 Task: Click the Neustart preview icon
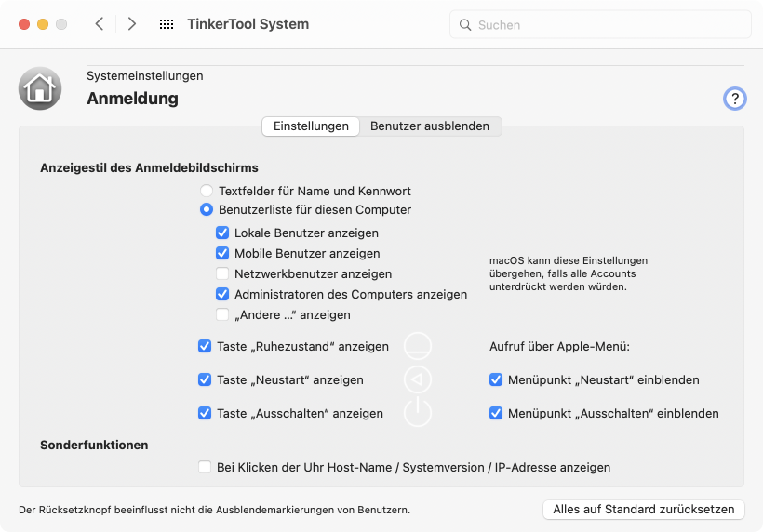(418, 379)
